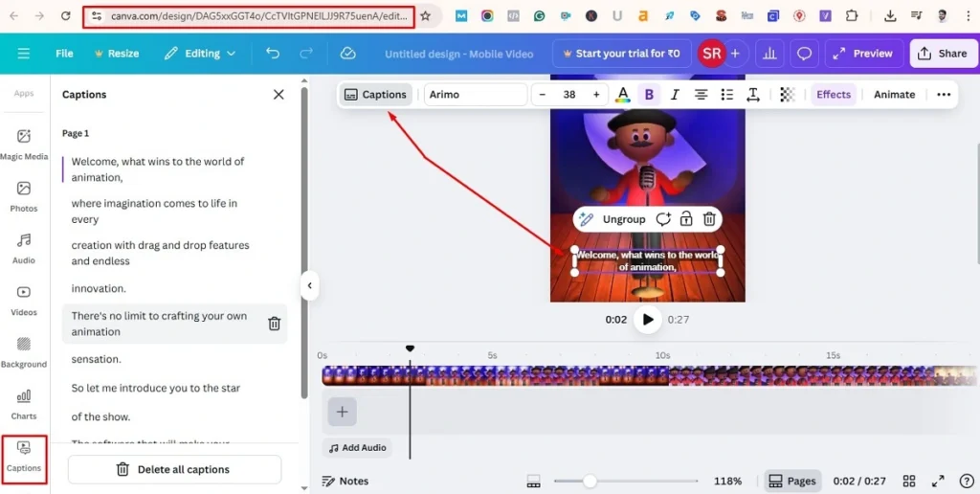
Task: Open the Arimo font dropdown
Action: click(x=475, y=95)
